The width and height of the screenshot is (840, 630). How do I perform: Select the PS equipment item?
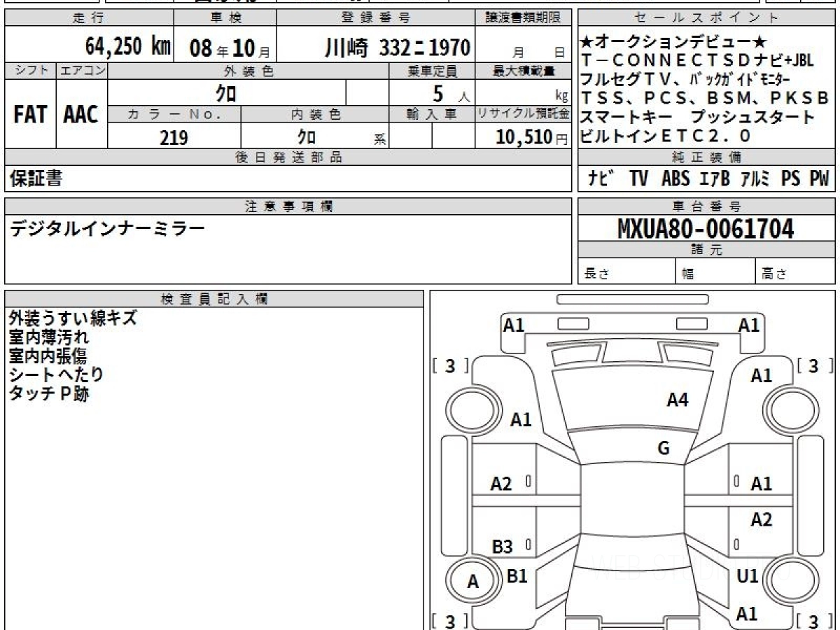click(x=791, y=179)
